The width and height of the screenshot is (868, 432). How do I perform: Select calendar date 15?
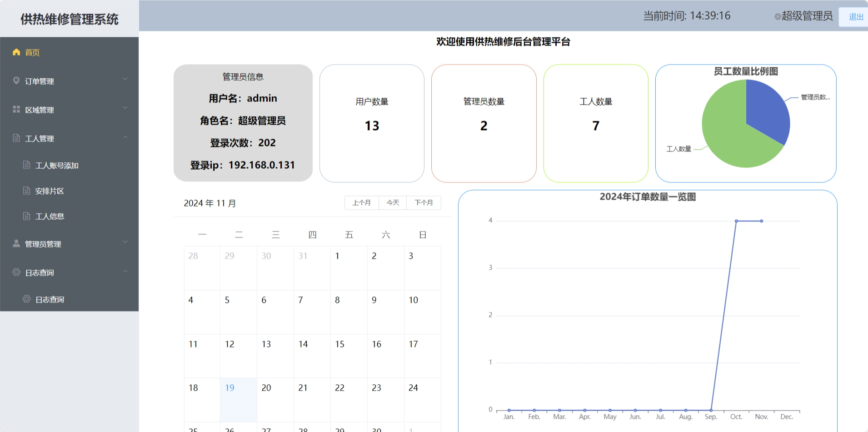[x=349, y=356]
